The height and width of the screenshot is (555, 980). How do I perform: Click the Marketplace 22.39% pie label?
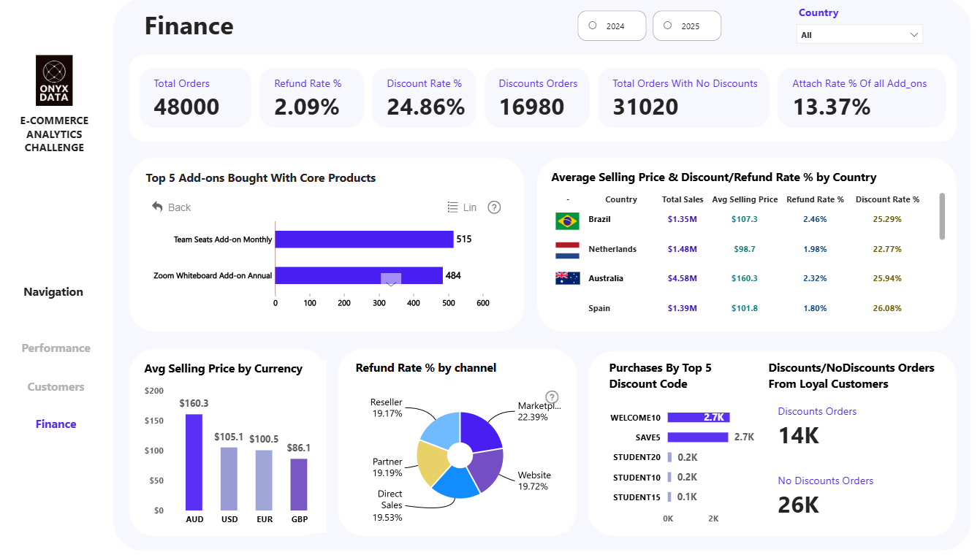(x=539, y=411)
